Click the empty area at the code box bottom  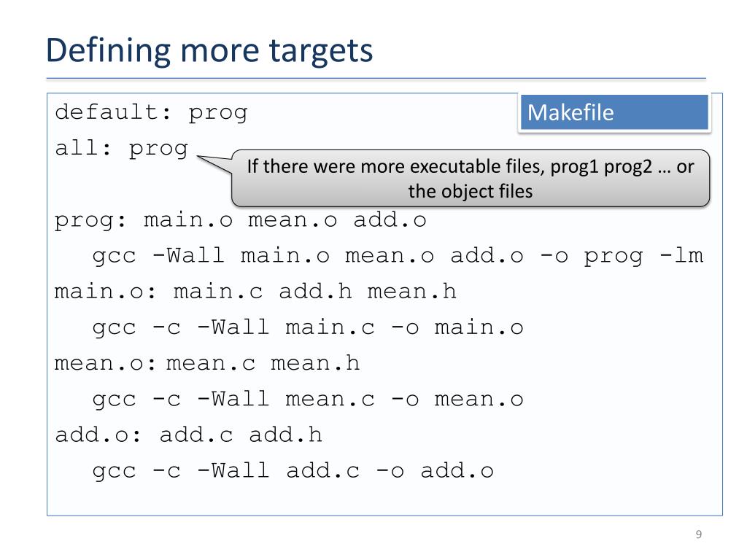pos(384,500)
